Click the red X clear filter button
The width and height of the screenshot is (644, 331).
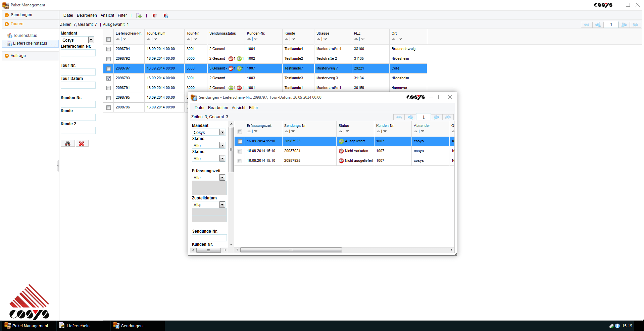pos(82,144)
